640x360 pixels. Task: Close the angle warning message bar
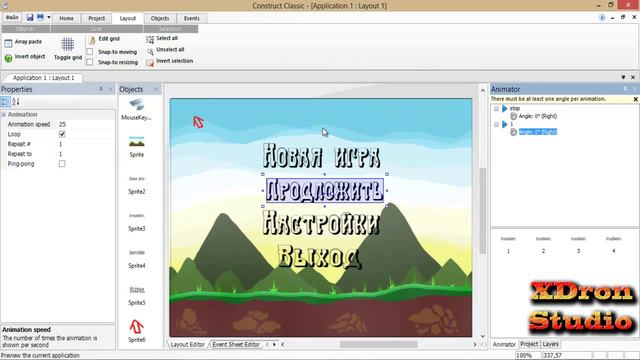click(635, 99)
